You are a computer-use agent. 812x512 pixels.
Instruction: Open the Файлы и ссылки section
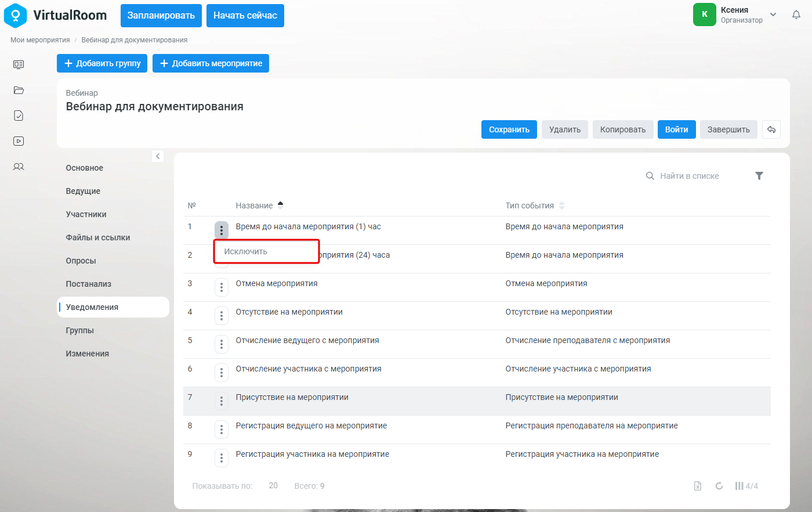(98, 237)
